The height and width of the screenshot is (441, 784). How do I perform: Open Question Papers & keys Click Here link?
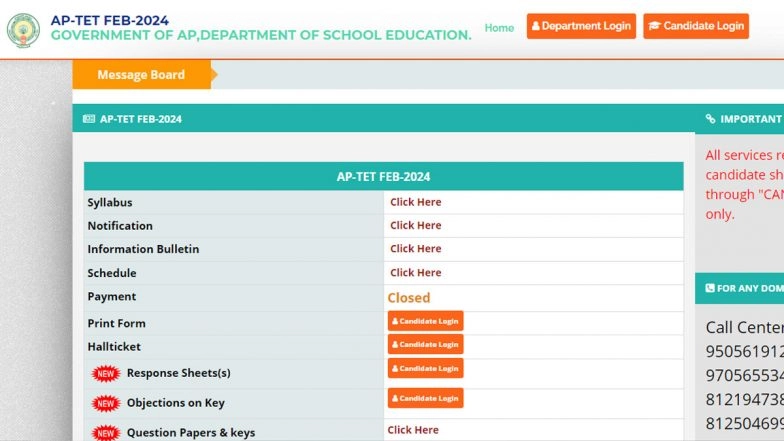point(413,430)
